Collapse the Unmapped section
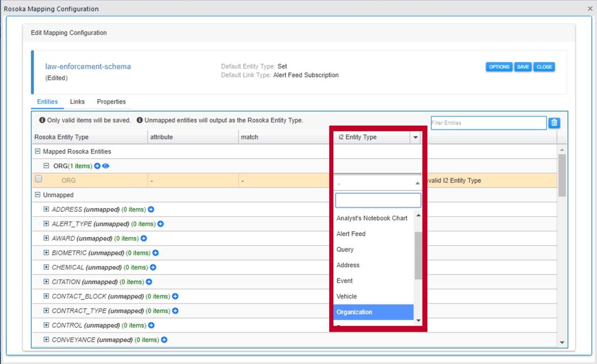This screenshot has width=597, height=364. (37, 195)
